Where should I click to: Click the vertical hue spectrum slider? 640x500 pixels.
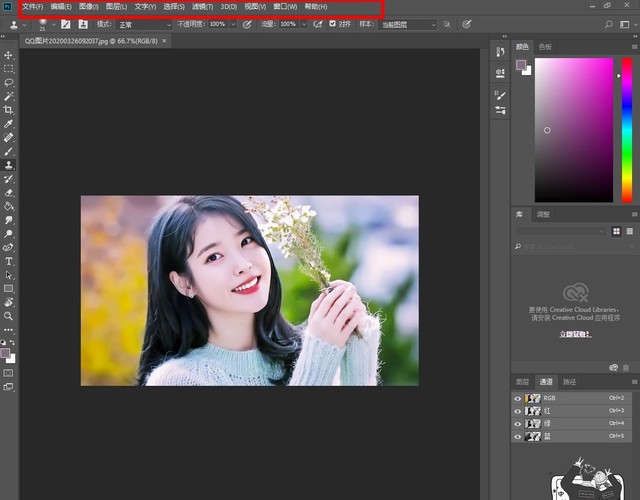[x=626, y=130]
